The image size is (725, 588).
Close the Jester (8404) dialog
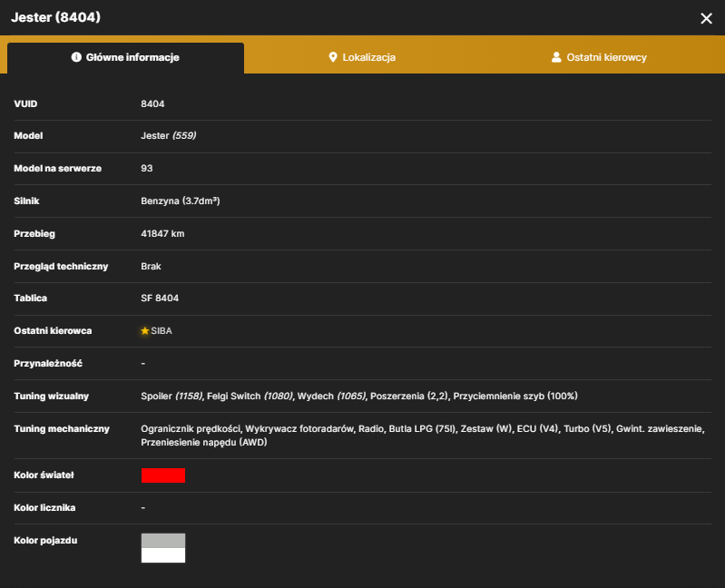(x=706, y=18)
